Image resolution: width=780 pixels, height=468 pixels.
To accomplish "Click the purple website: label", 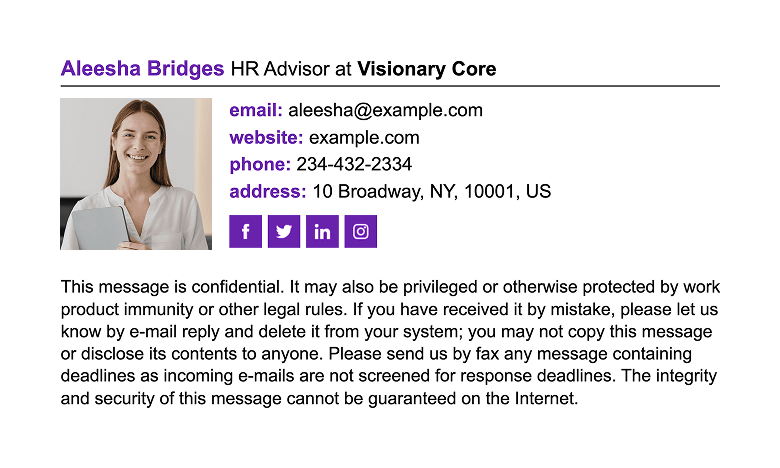I will [x=266, y=138].
